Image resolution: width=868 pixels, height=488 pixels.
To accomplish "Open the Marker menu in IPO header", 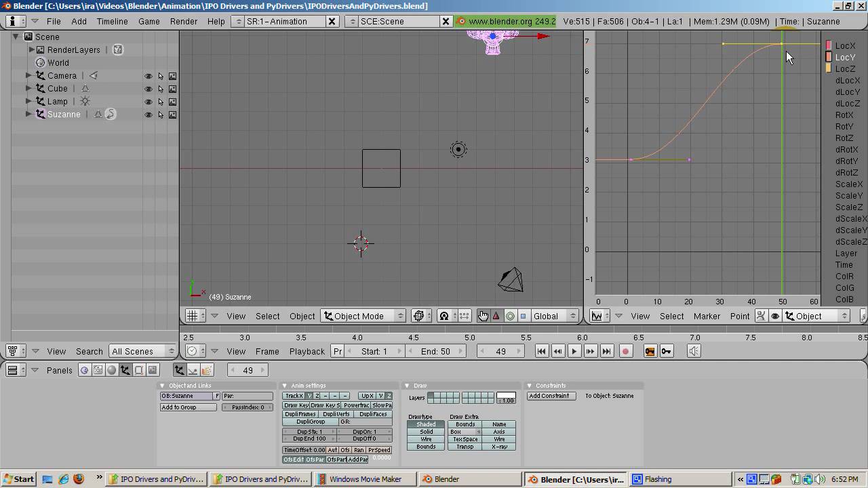I will (707, 316).
